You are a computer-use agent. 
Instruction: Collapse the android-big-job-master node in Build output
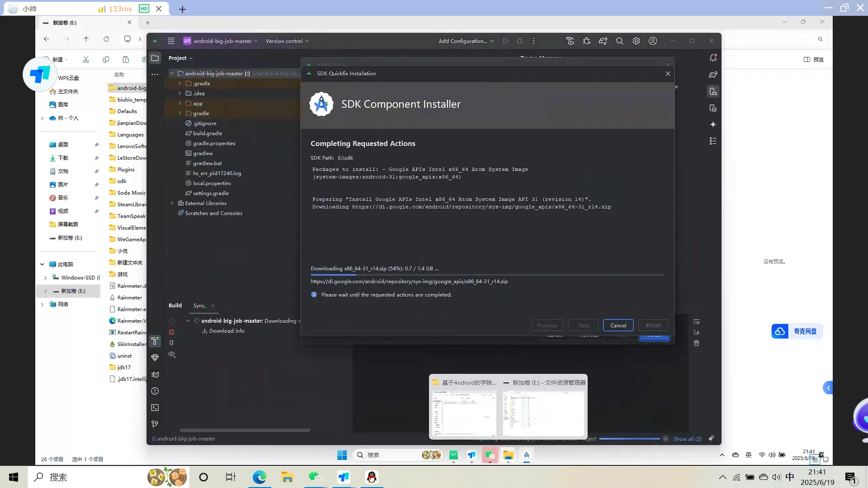[188, 321]
